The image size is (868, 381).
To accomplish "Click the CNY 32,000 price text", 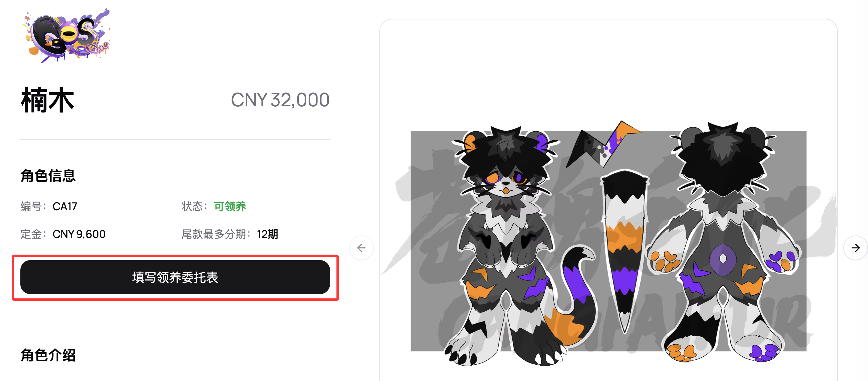I will [280, 100].
